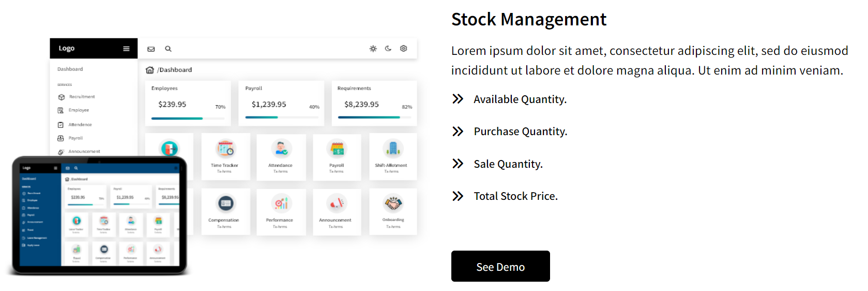
Task: Open the Onboarding handshake tile
Action: pyautogui.click(x=393, y=203)
